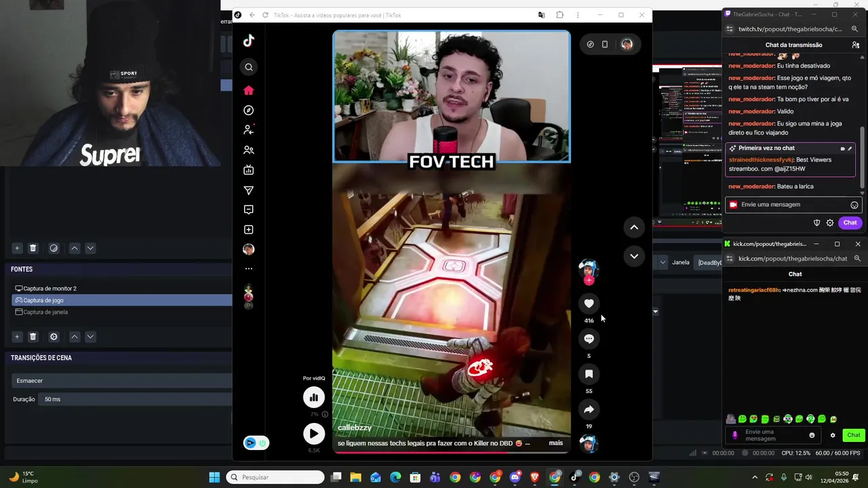Open TikTok sidebar profile avatar
The height and width of the screenshot is (488, 868).
click(x=249, y=249)
